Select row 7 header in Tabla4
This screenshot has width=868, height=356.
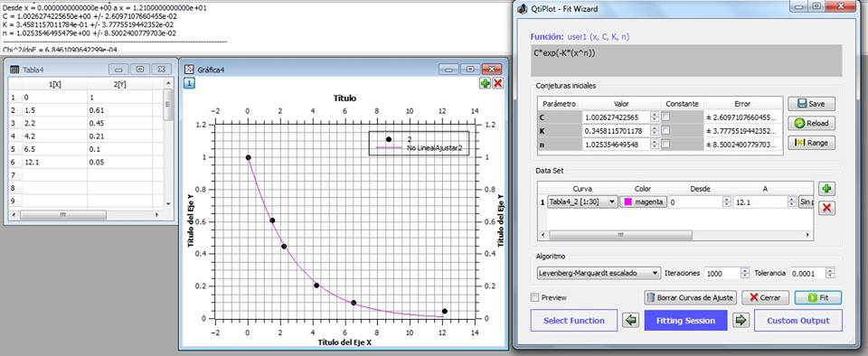(x=15, y=175)
